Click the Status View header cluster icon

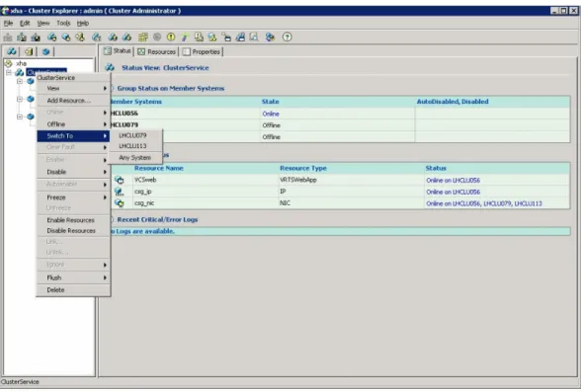click(x=110, y=67)
